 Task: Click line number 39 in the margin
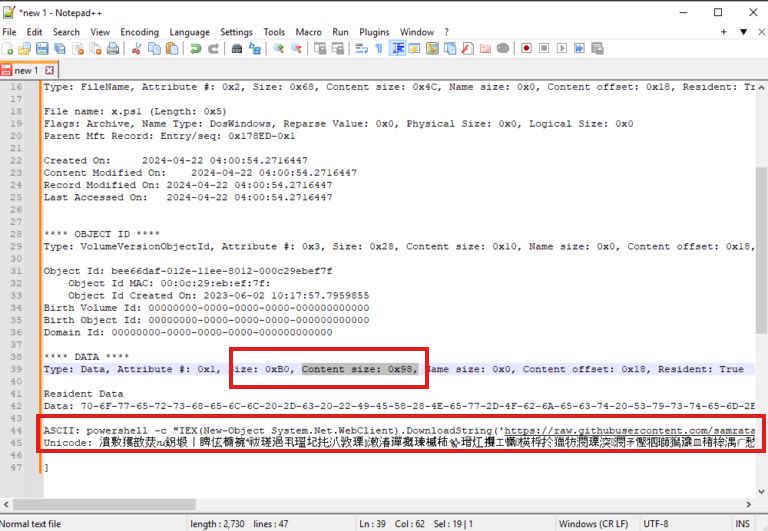tap(16, 369)
